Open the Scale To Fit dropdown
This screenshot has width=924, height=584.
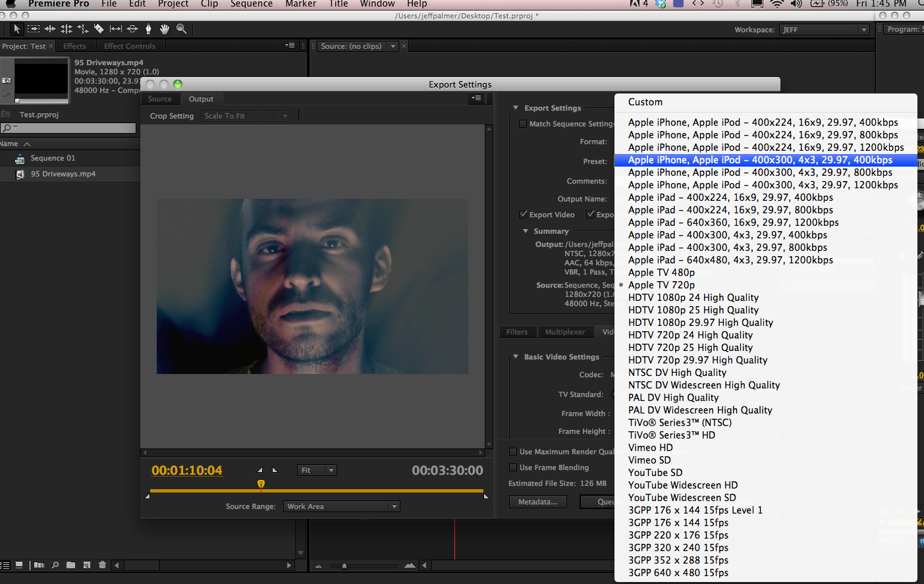(x=246, y=116)
